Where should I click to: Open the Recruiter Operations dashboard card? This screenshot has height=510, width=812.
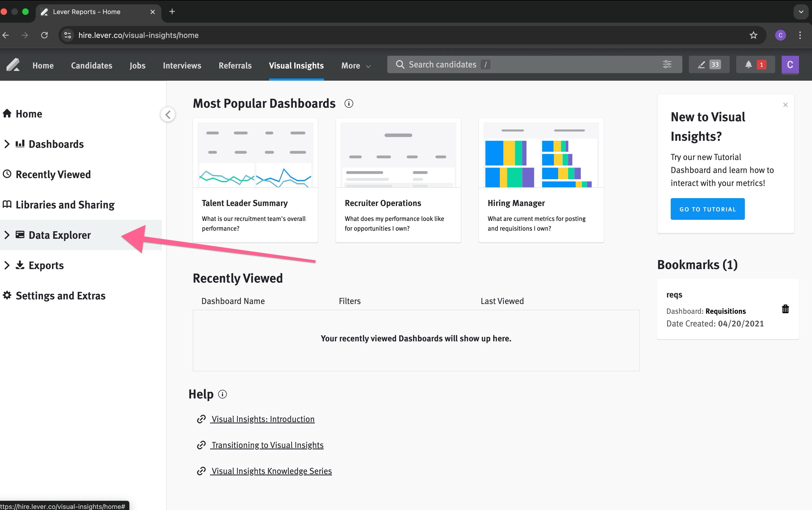[x=398, y=180]
